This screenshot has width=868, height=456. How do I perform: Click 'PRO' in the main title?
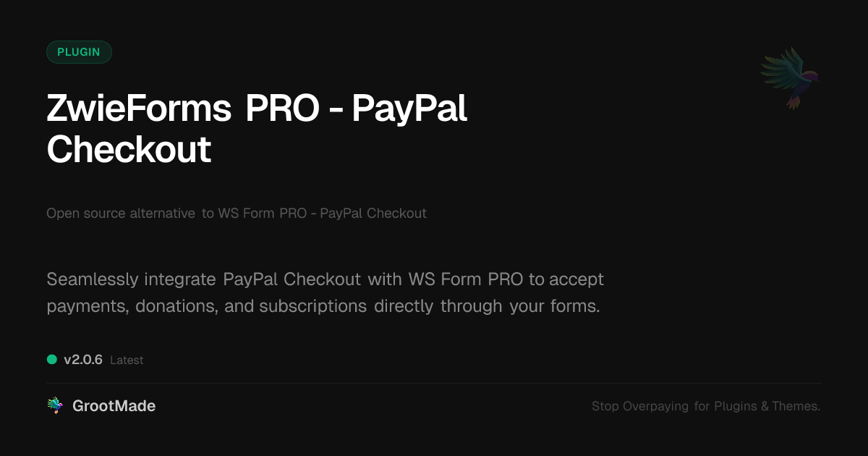click(x=282, y=109)
